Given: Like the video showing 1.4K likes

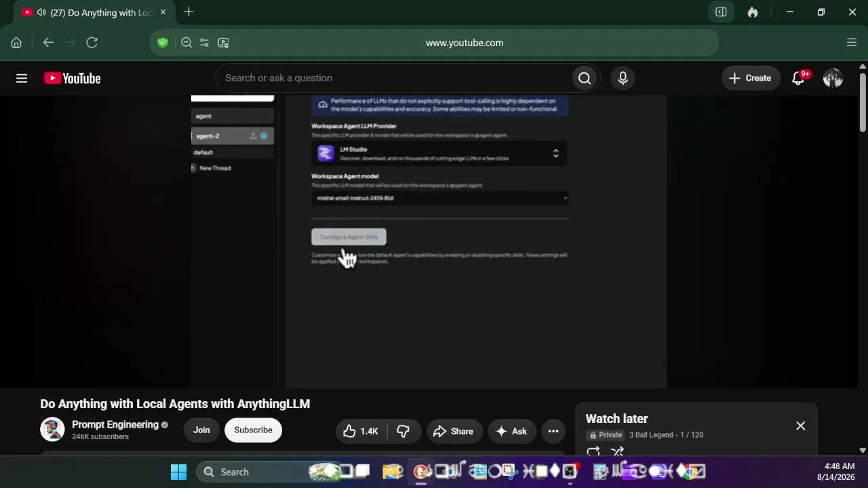Looking at the screenshot, I should tap(361, 431).
